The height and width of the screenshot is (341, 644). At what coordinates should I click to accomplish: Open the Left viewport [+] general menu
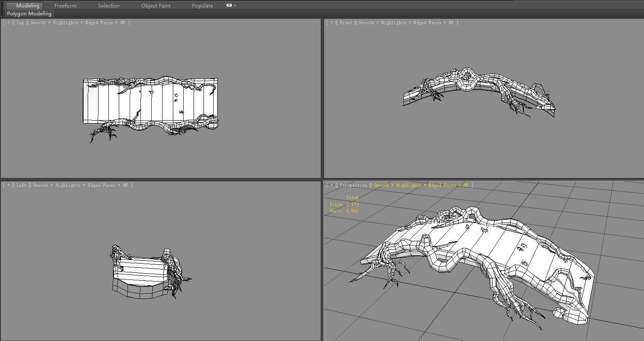pos(8,185)
